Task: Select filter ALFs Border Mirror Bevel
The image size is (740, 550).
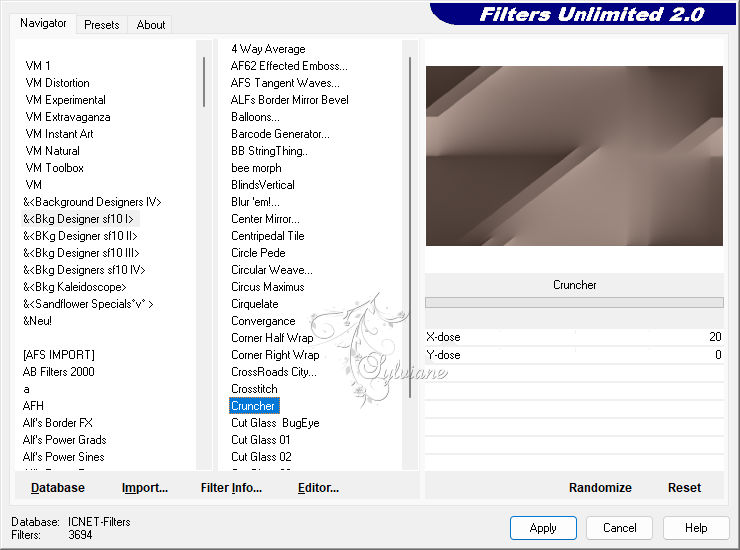Action: point(290,100)
